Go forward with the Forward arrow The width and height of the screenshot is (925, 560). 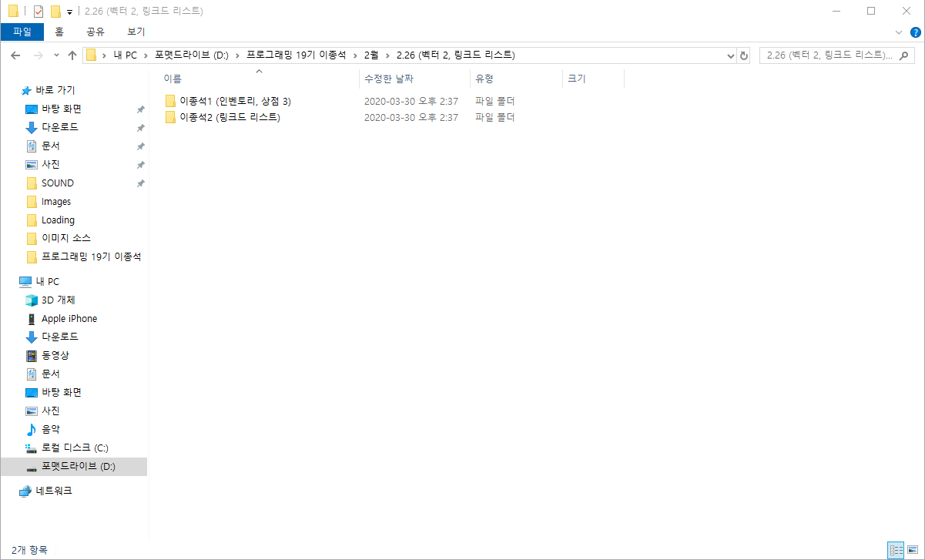pos(38,55)
